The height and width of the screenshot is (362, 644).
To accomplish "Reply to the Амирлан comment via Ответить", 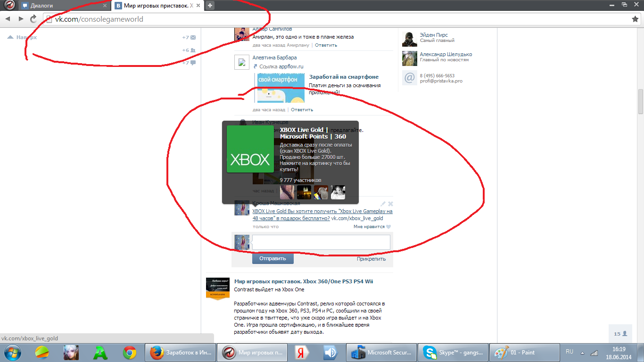I will tap(326, 45).
